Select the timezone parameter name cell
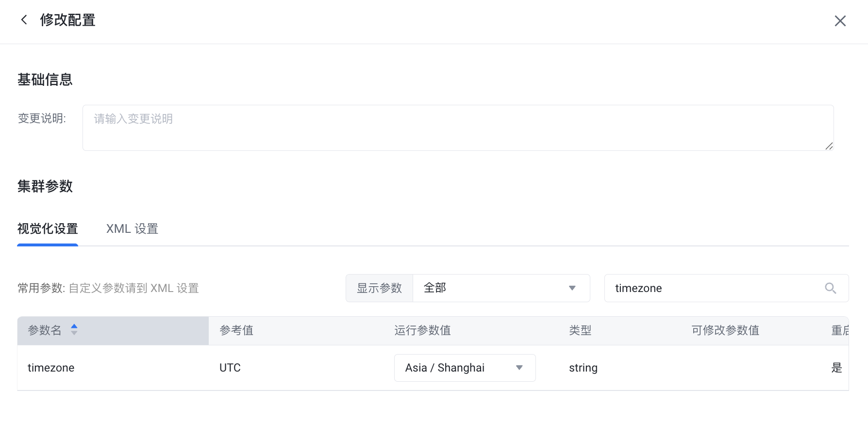 [51, 368]
